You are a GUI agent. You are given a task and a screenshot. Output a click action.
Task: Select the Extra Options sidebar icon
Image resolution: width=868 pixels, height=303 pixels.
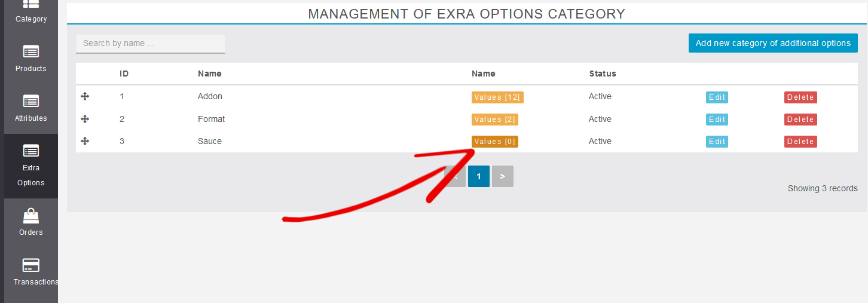click(30, 151)
